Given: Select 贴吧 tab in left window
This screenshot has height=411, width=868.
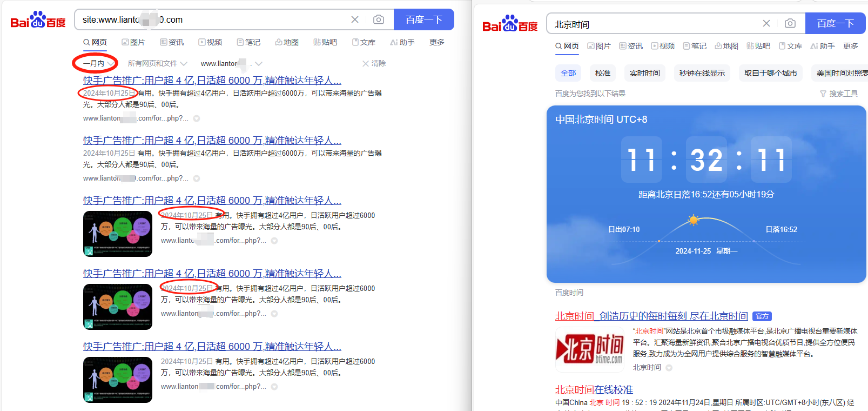Looking at the screenshot, I should tap(325, 42).
